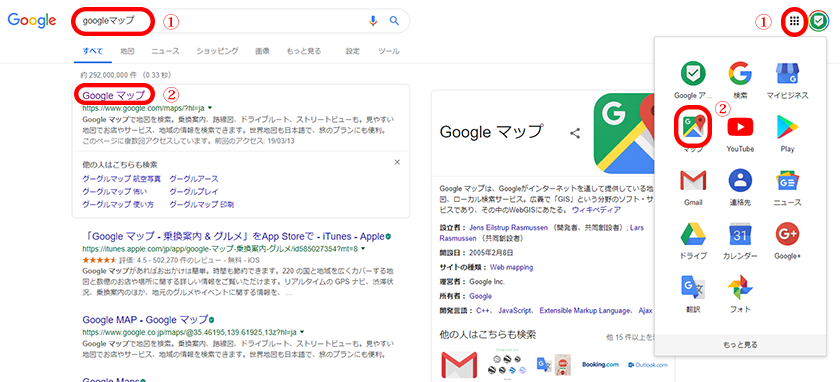Click share icon in Google マップ panel
This screenshot has width=840, height=382.
click(575, 133)
